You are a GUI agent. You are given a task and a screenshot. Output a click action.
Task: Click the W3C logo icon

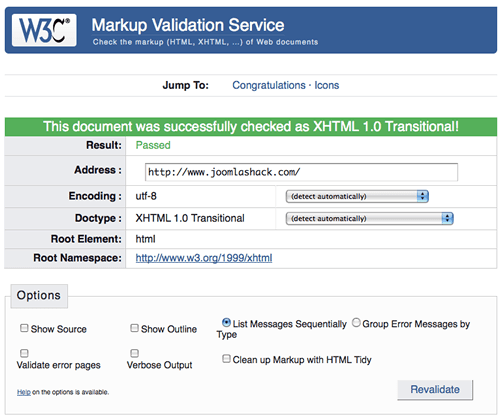[x=44, y=30]
